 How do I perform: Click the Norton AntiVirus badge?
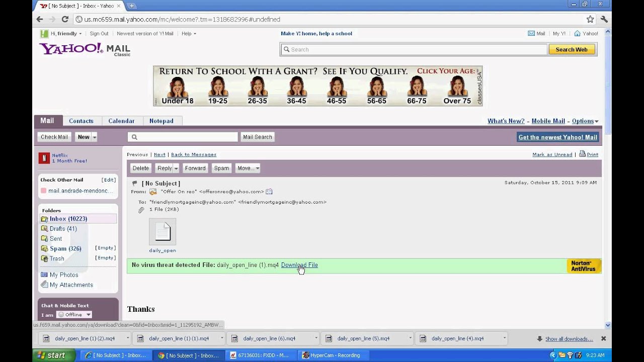click(584, 266)
